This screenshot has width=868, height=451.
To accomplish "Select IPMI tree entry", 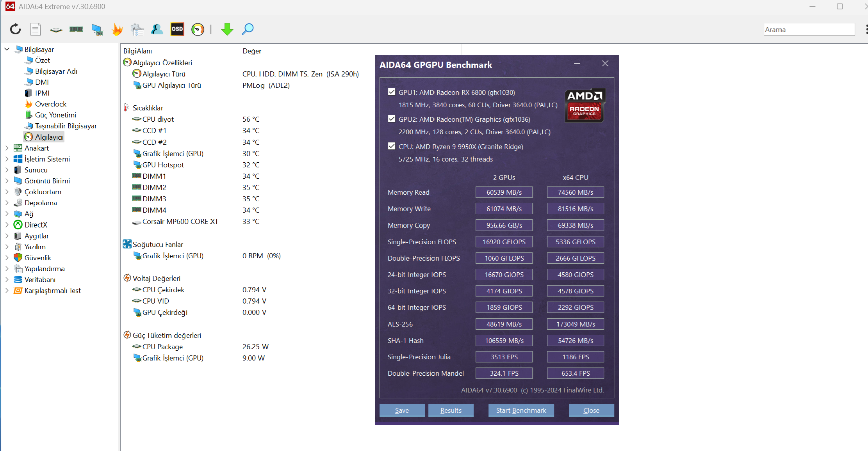I will (42, 93).
